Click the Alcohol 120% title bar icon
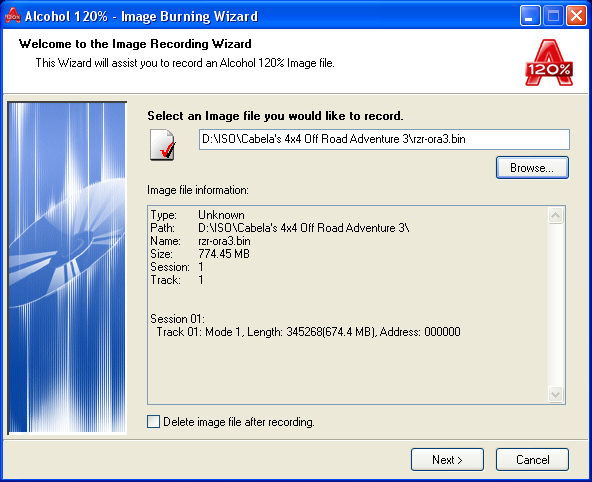The width and height of the screenshot is (592, 482). pyautogui.click(x=12, y=15)
